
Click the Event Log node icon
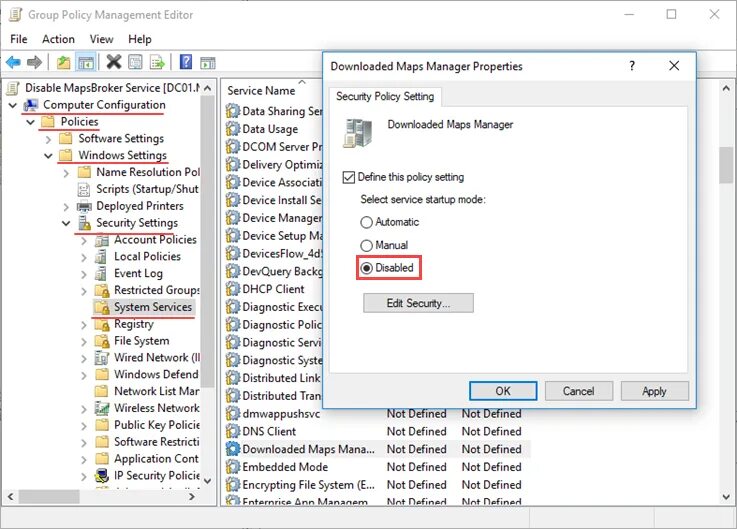click(101, 273)
